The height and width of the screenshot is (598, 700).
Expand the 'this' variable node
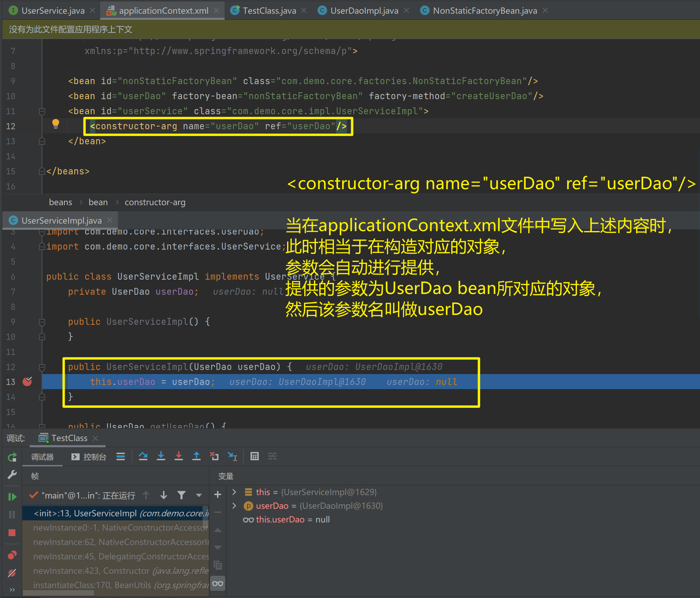coord(234,492)
